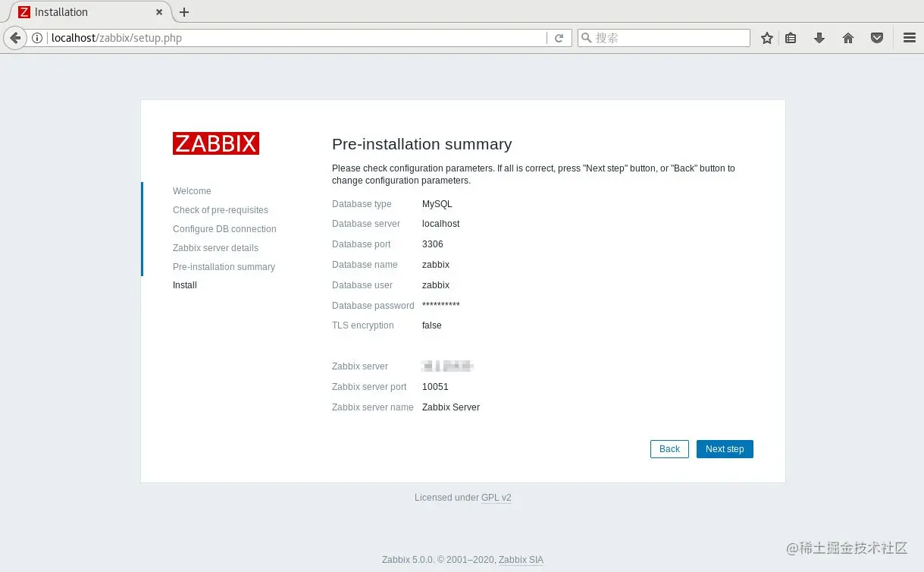This screenshot has height=572, width=924.
Task: Click the Database user value zabbix
Action: (x=436, y=285)
